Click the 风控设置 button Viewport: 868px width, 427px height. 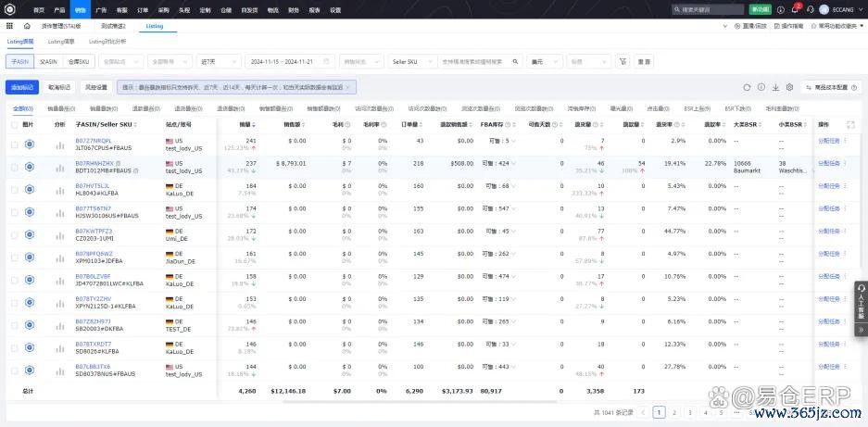click(x=96, y=87)
